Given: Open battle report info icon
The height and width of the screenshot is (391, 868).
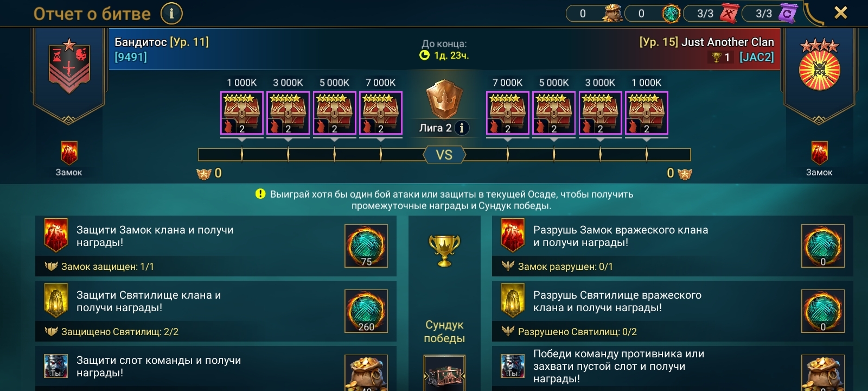Looking at the screenshot, I should pyautogui.click(x=172, y=14).
